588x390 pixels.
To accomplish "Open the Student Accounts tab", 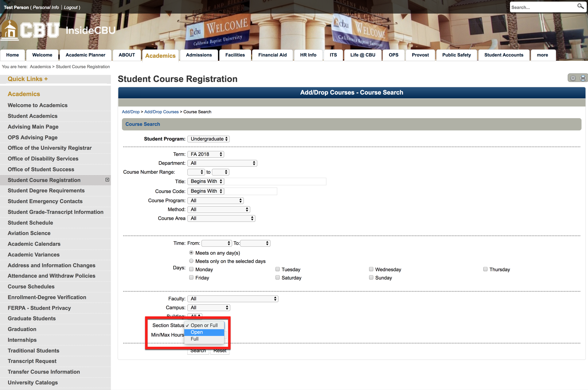I will (x=504, y=55).
